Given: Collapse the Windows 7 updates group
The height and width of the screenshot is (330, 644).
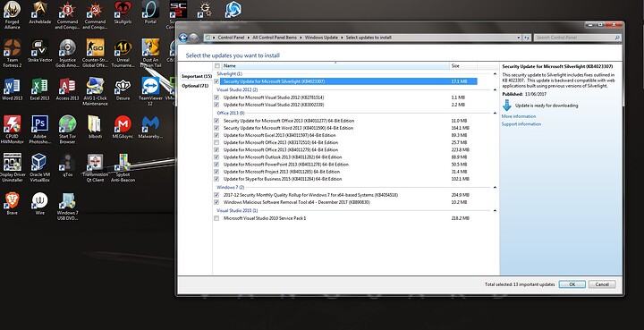Looking at the screenshot, I should (x=495, y=187).
